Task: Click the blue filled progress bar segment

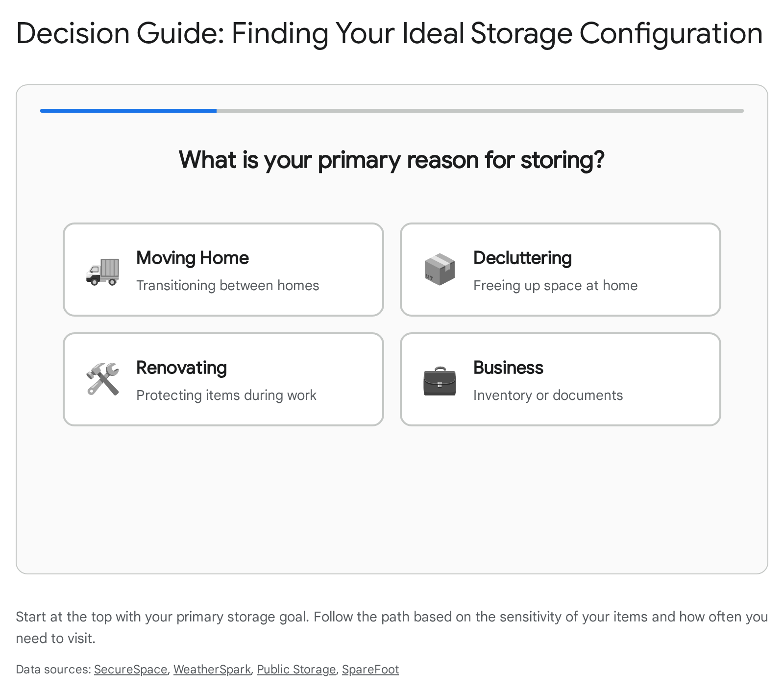Action: pyautogui.click(x=128, y=111)
